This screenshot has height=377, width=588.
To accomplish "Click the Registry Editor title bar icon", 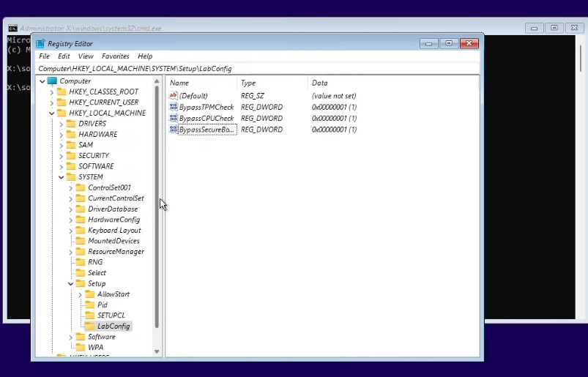I will point(40,43).
